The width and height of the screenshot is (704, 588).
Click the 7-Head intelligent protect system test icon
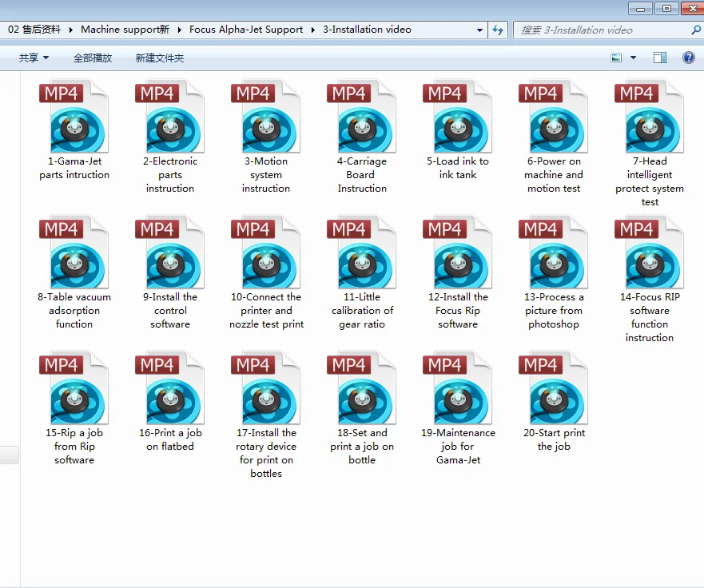(650, 117)
